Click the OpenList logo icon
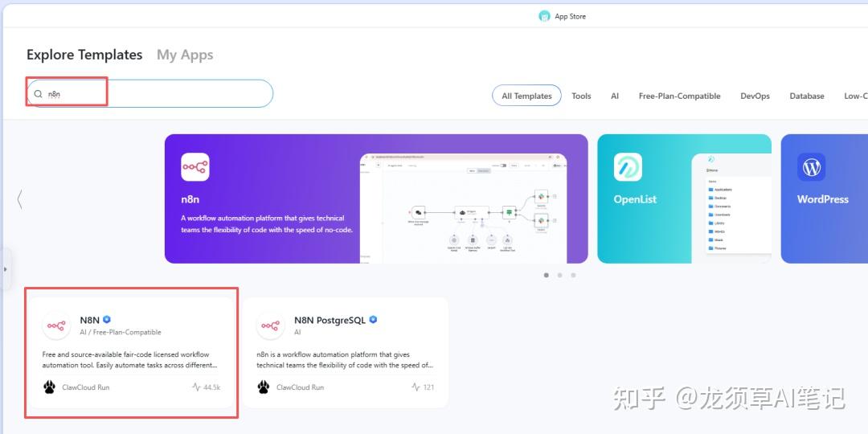868x434 pixels. [x=628, y=167]
